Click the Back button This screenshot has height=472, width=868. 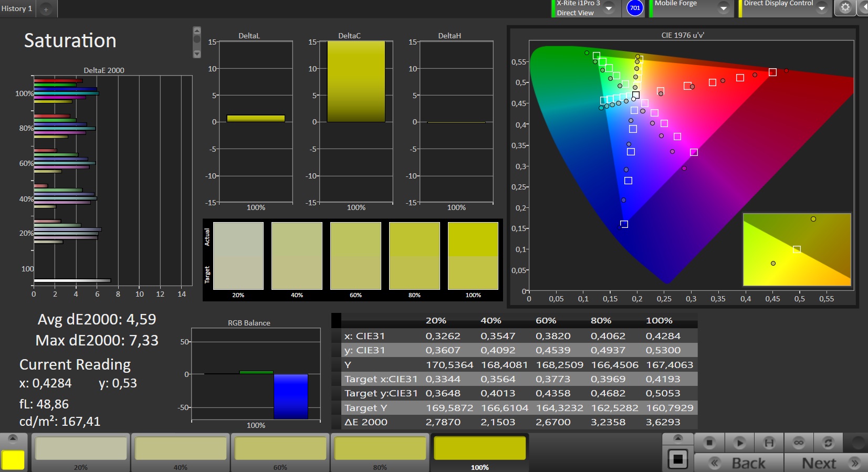tap(739, 463)
